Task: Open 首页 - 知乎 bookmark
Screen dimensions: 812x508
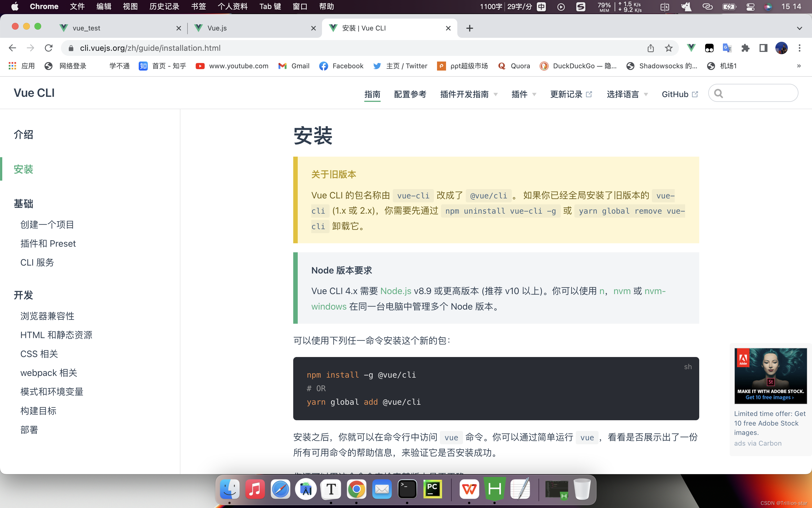Action: (x=162, y=66)
